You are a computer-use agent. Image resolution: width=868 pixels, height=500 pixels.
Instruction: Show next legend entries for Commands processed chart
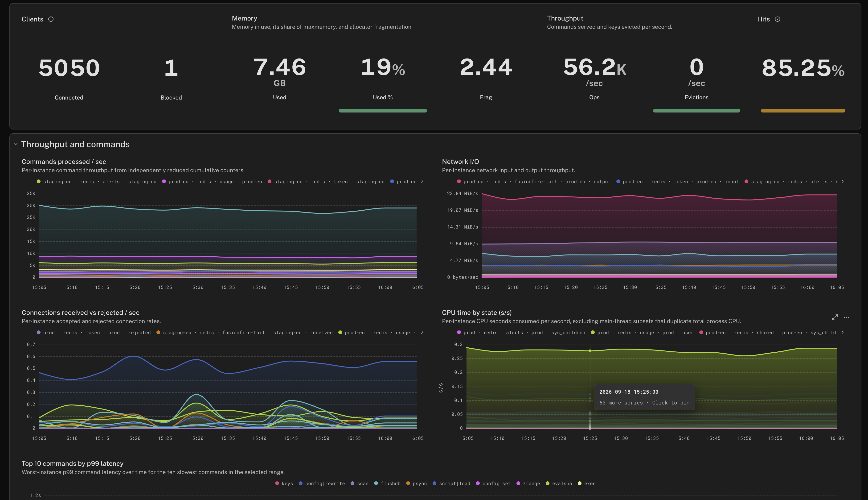[x=422, y=181]
